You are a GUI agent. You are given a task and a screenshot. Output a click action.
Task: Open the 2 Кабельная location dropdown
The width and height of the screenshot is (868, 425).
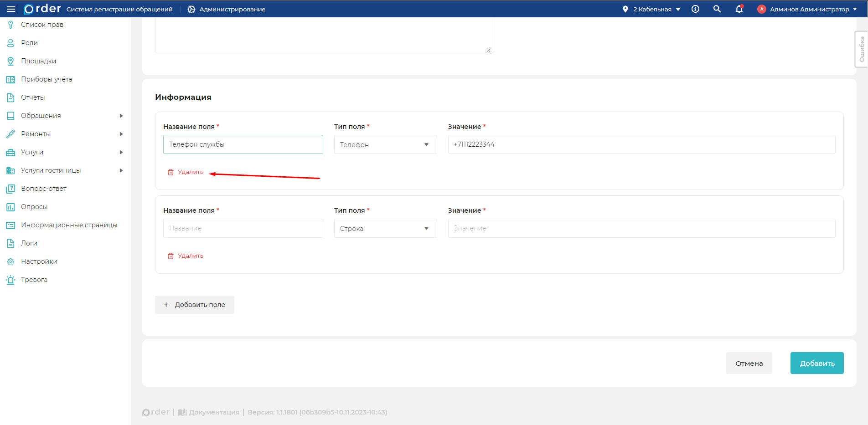[x=652, y=9]
